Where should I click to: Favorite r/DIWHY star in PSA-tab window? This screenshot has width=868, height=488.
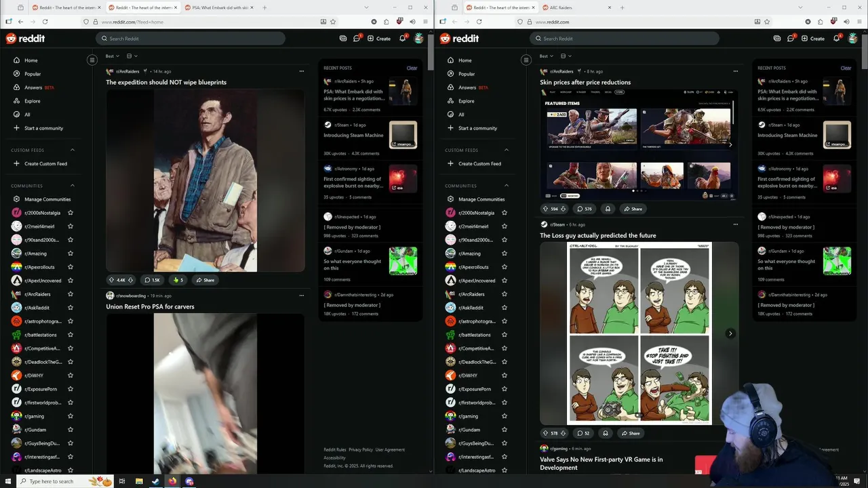pyautogui.click(x=71, y=375)
